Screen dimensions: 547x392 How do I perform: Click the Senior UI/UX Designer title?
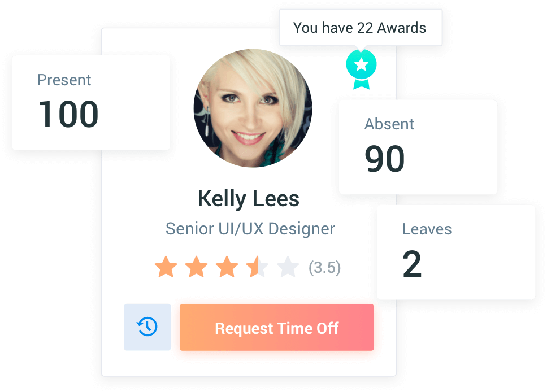coord(250,229)
